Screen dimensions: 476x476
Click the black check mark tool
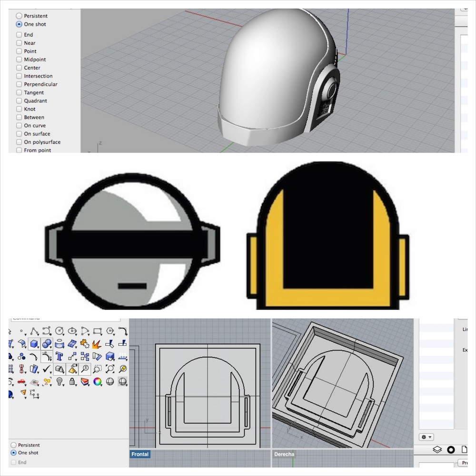47,369
